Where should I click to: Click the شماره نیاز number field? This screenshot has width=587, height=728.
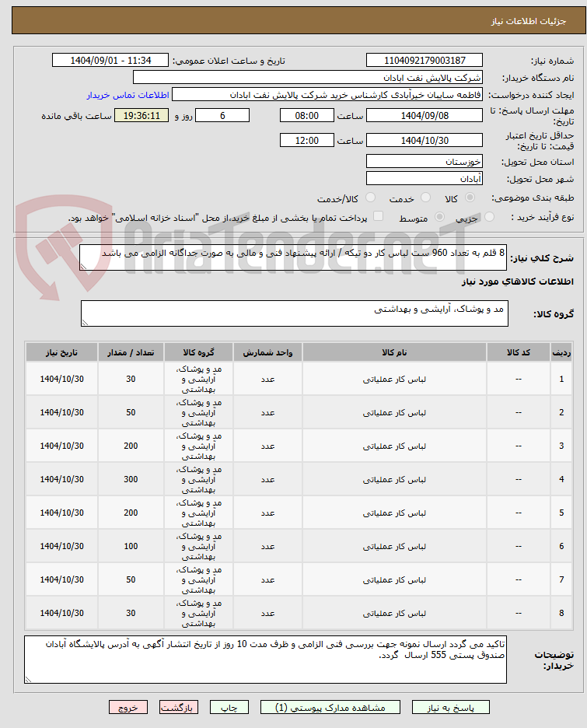(425, 61)
